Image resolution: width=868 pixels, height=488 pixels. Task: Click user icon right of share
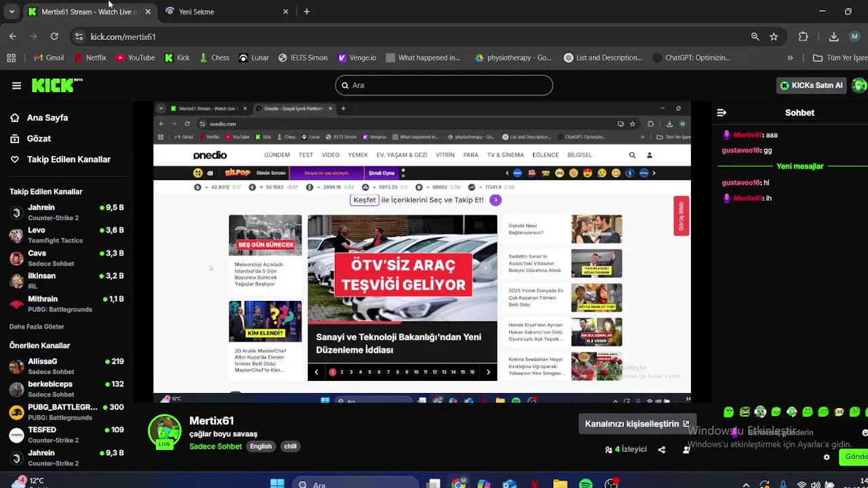686,449
